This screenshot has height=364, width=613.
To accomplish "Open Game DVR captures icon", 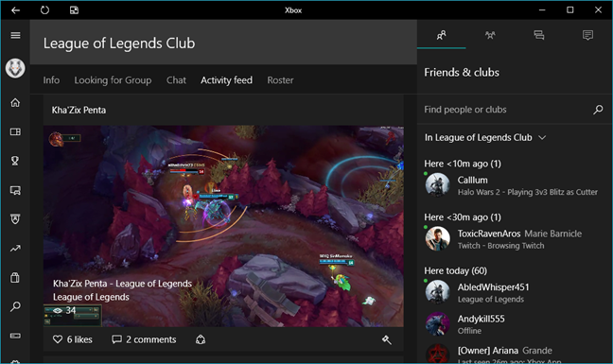I will click(x=15, y=190).
